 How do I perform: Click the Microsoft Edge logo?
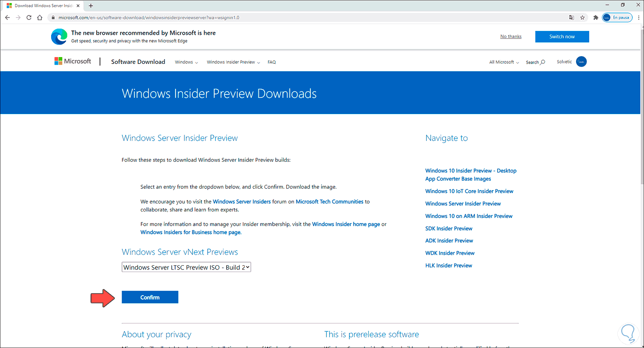(59, 37)
